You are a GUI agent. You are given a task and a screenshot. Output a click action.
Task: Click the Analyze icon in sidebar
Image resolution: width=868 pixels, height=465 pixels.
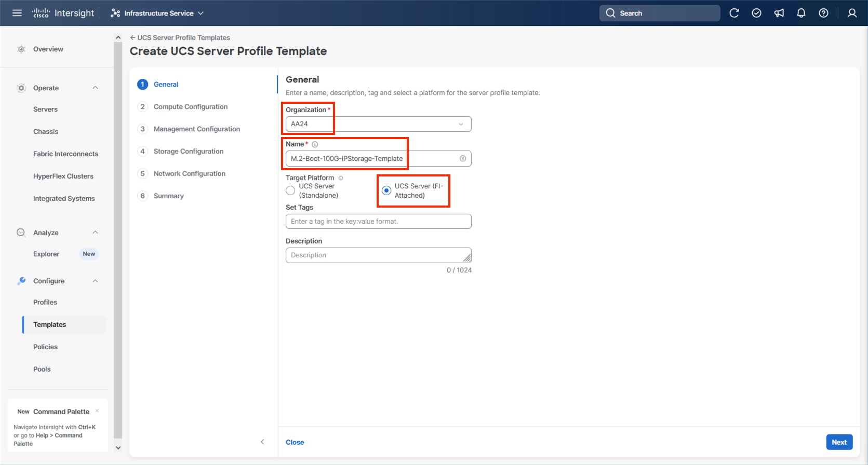click(21, 232)
